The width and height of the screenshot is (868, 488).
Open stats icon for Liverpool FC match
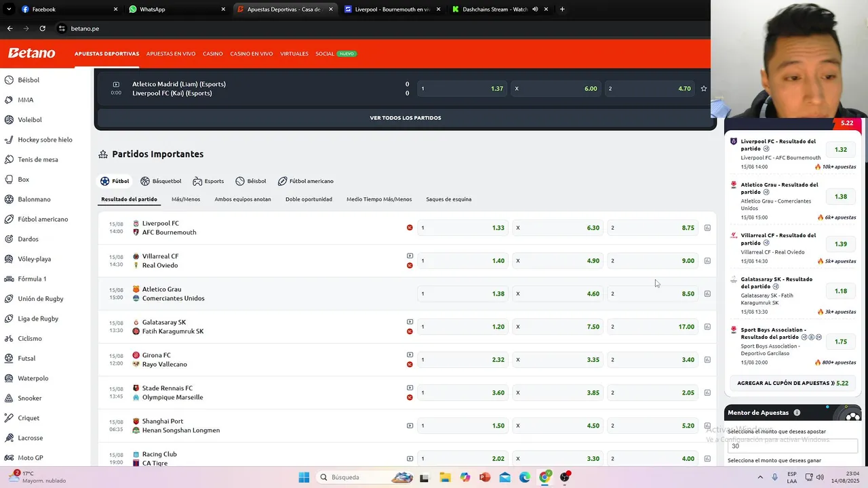click(707, 228)
